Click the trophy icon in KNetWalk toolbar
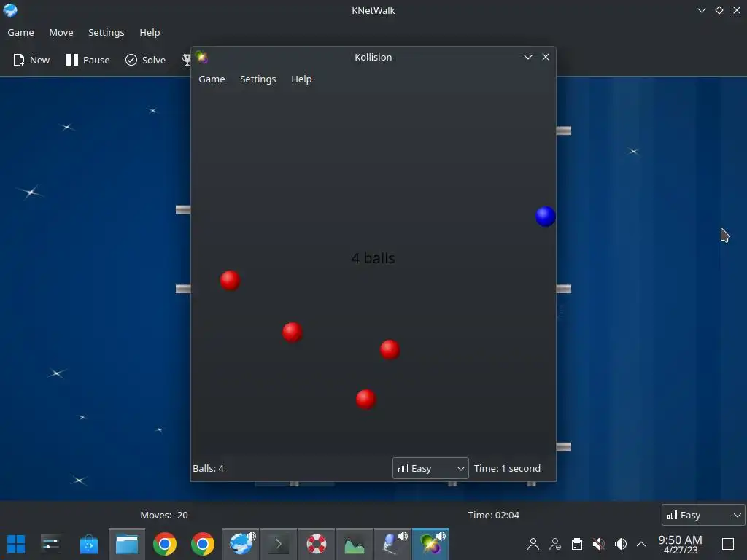This screenshot has width=747, height=560. [x=186, y=60]
